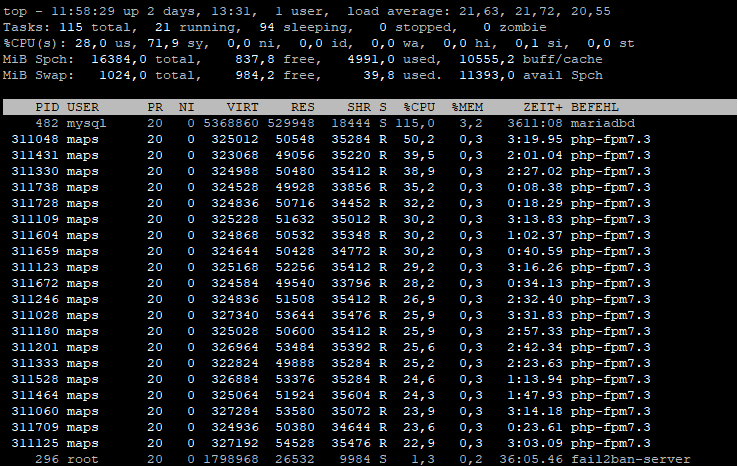Viewport: 738px width, 467px height.
Task: Click the VIRT column header
Action: [242, 107]
